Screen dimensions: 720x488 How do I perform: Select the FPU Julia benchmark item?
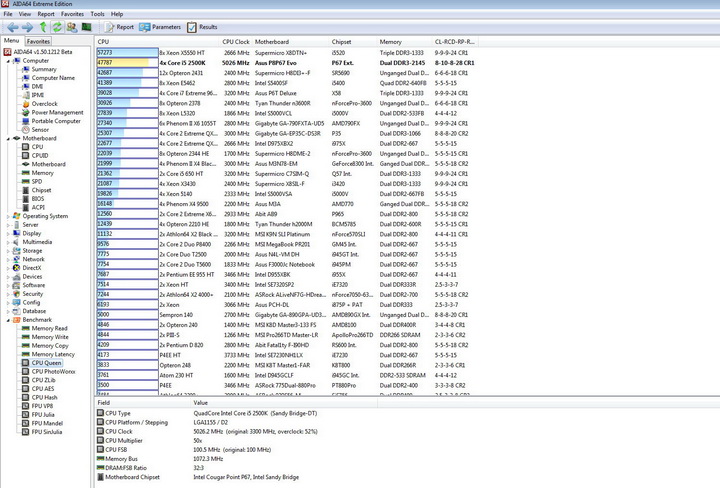tap(43, 415)
